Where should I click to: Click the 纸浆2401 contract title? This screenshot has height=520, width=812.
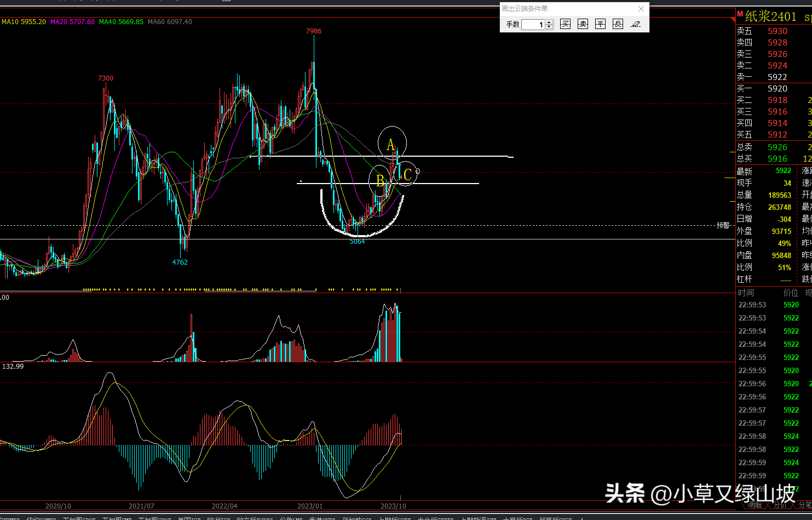point(771,16)
